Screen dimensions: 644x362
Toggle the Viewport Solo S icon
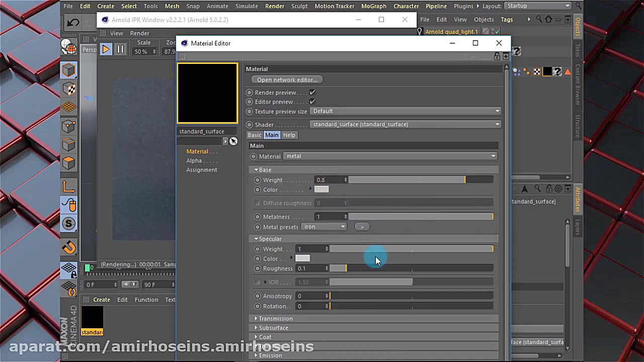69,224
